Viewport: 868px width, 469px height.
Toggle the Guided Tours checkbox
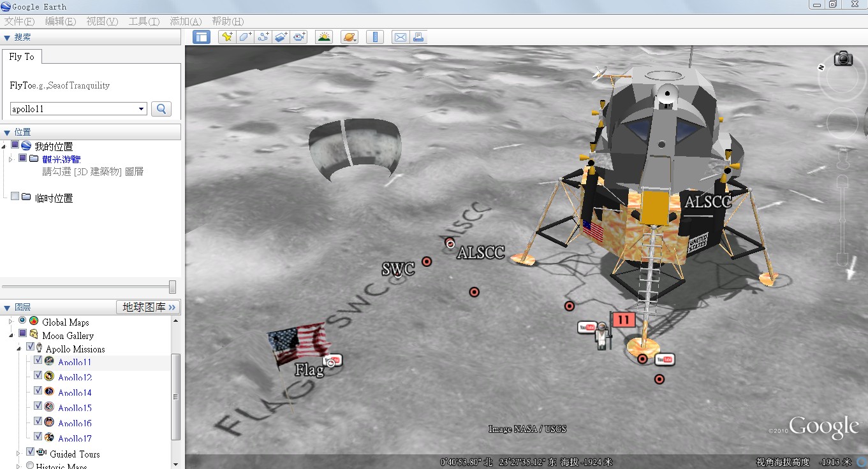29,452
